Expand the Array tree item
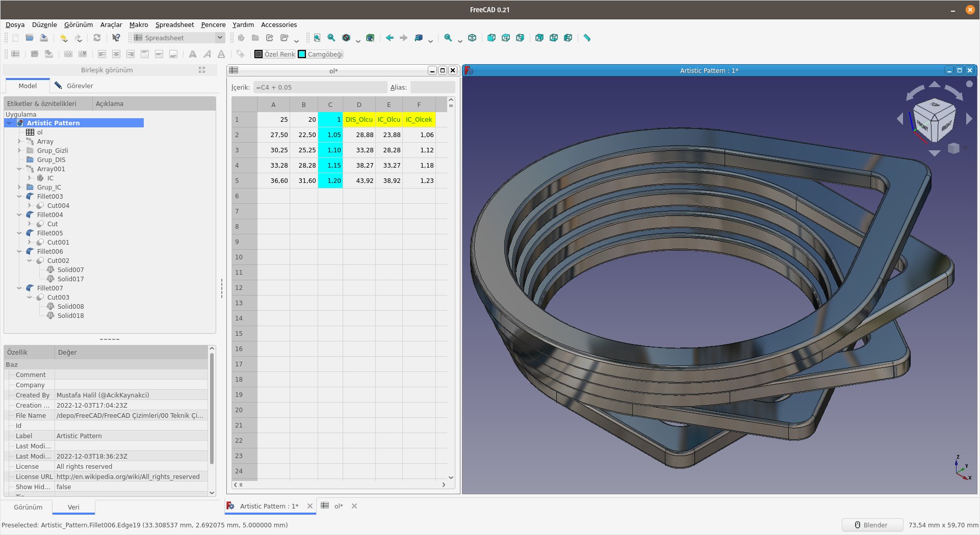 pos(19,141)
